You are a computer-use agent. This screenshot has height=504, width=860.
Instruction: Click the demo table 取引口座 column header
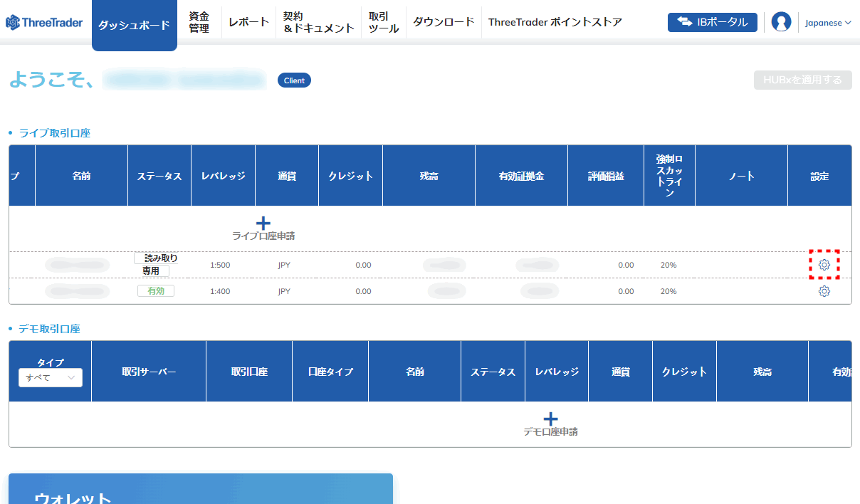click(249, 372)
